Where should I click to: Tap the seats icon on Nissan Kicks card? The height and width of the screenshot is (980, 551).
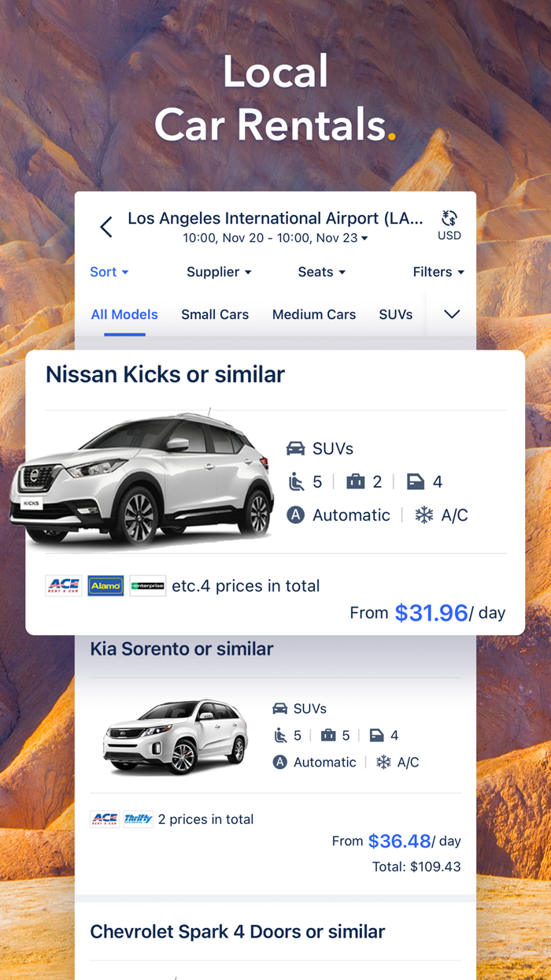tap(296, 481)
